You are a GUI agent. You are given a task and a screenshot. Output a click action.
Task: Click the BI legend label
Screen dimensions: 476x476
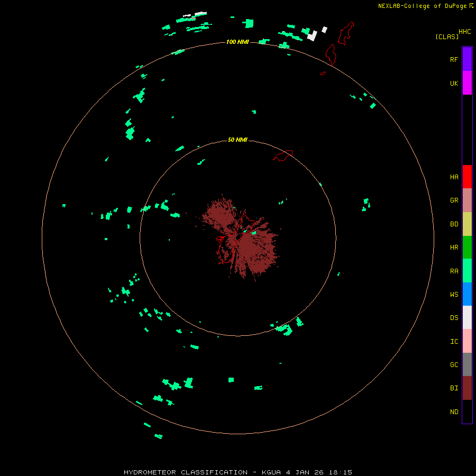pyautogui.click(x=454, y=388)
